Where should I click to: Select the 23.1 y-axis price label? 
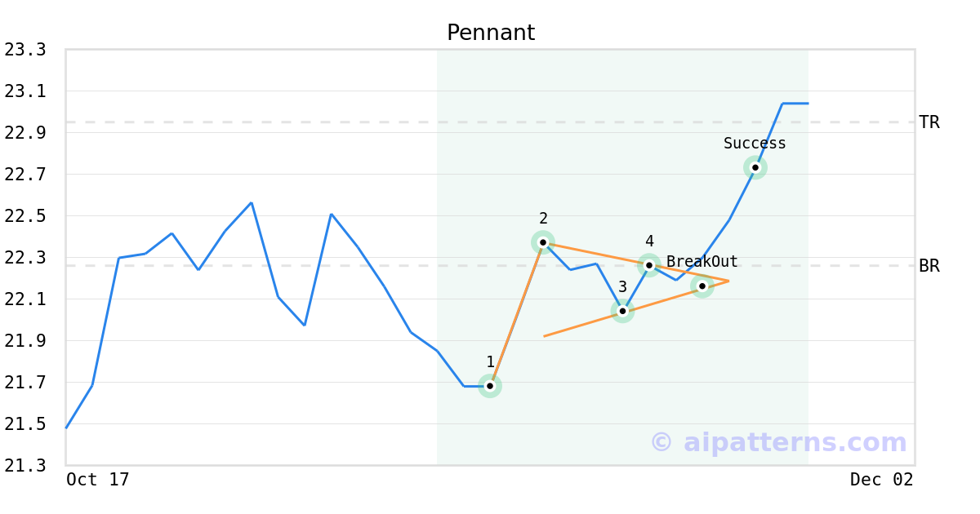point(24,91)
